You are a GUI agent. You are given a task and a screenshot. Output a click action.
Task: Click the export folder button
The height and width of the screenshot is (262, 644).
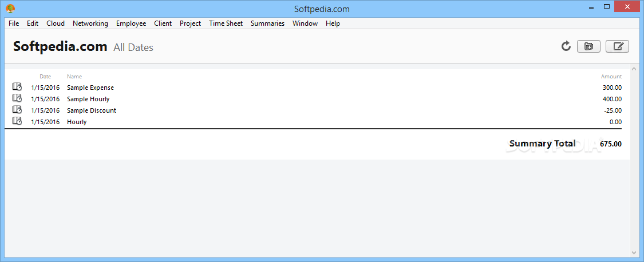coord(588,46)
